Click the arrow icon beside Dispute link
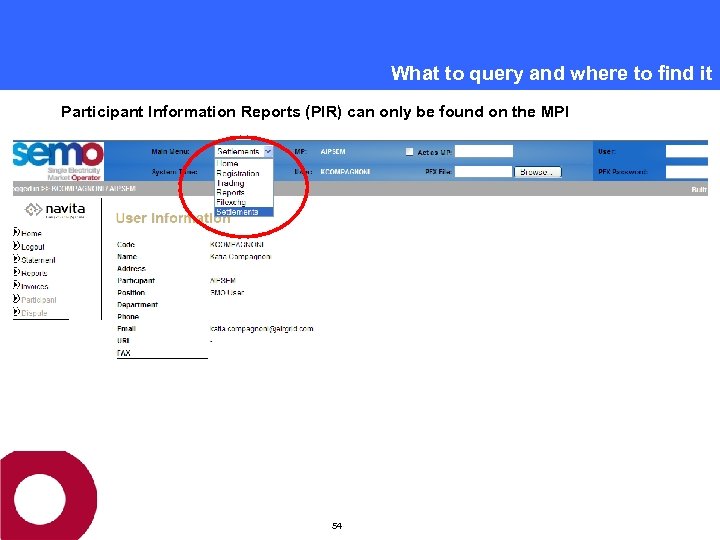720x540 pixels. tap(17, 312)
